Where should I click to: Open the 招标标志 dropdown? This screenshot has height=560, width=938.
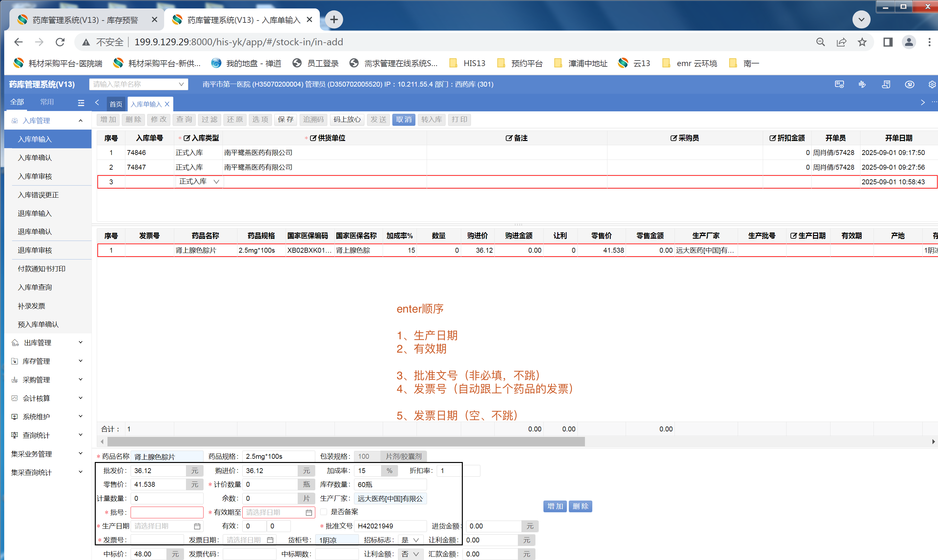pyautogui.click(x=411, y=540)
